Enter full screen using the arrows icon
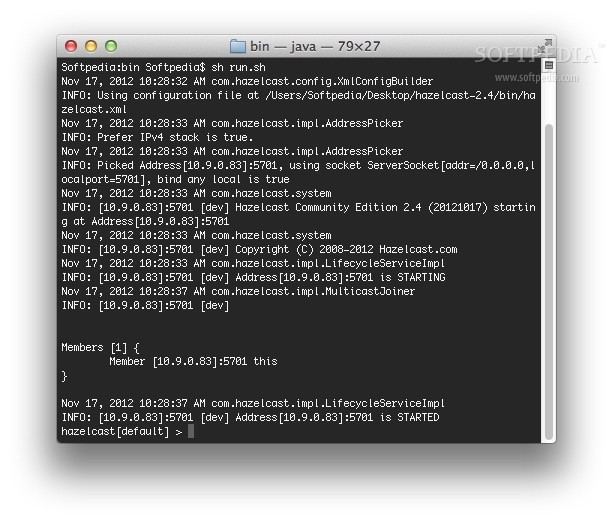The width and height of the screenshot is (613, 522). coord(545,45)
